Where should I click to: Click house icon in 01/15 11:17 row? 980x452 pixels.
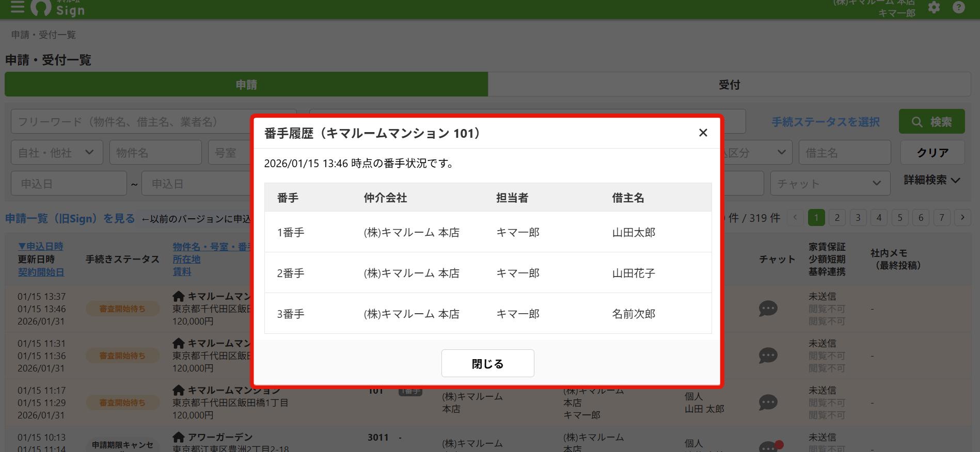point(179,390)
